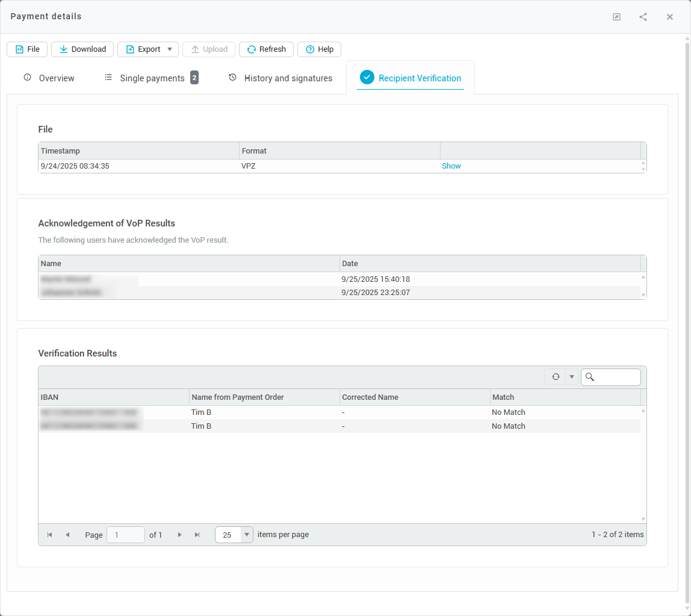Open the Single payments tab
691x616 pixels.
point(151,78)
